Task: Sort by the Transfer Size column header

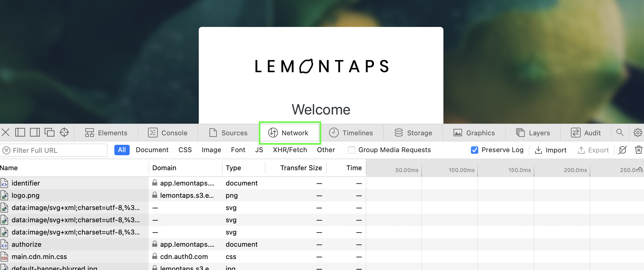Action: pyautogui.click(x=296, y=168)
